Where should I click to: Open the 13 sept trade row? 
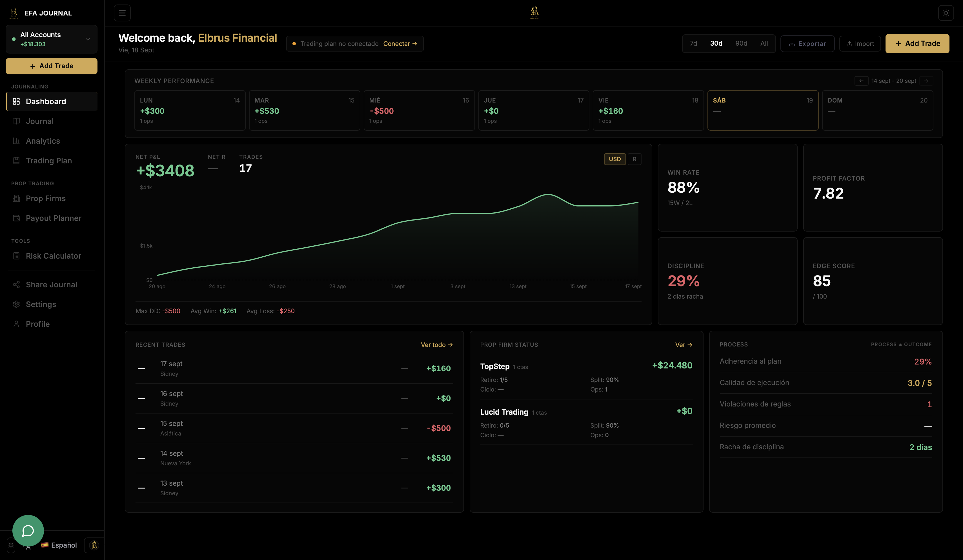(x=294, y=488)
